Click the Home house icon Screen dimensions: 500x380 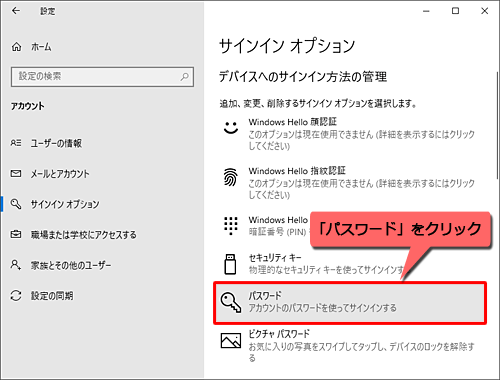tap(16, 47)
